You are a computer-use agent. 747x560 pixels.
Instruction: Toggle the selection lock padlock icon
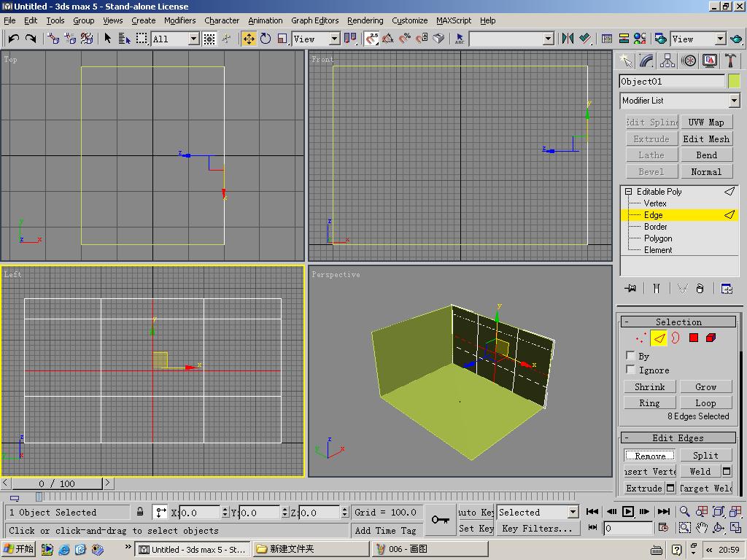coord(140,512)
